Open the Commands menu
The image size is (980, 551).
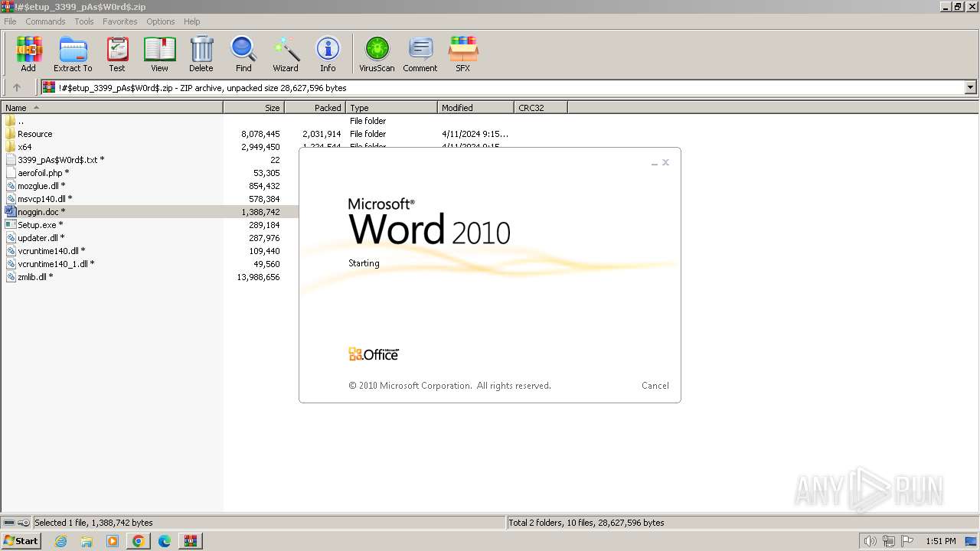pyautogui.click(x=45, y=21)
